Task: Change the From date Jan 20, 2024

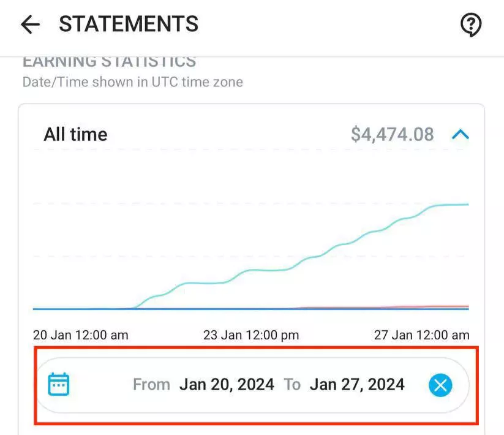Action: (x=227, y=385)
